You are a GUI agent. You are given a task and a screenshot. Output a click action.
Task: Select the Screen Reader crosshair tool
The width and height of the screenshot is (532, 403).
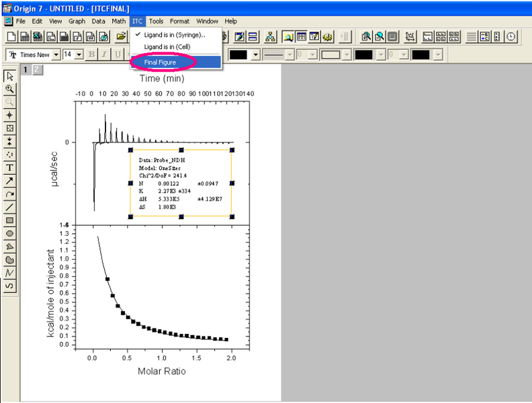[x=9, y=115]
